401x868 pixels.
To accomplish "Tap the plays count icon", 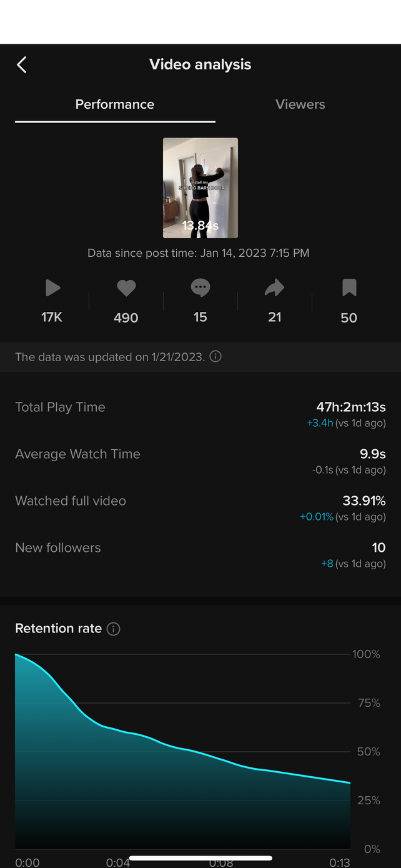I will [x=52, y=288].
